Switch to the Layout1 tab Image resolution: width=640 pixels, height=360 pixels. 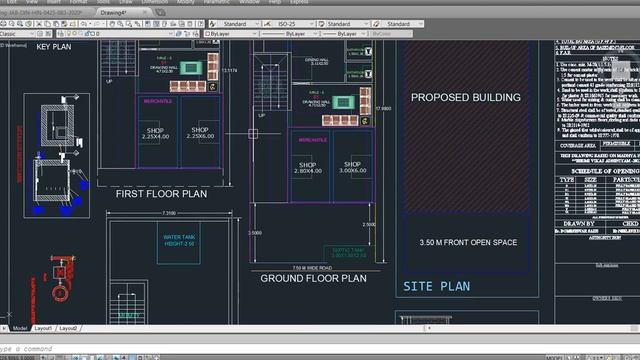43,328
